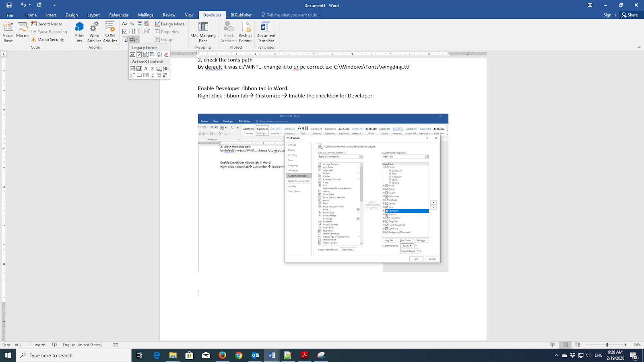Open Document Template dialog
The height and width of the screenshot is (362, 644).
266,32
